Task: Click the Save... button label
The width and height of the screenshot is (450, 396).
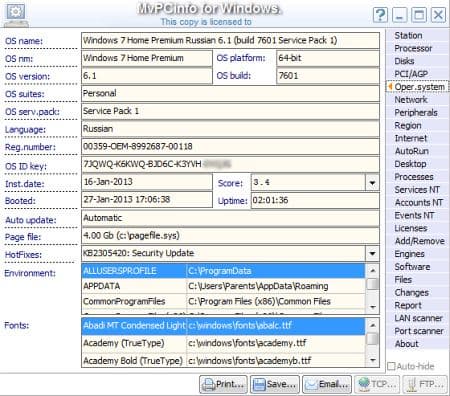Action: 281,384
